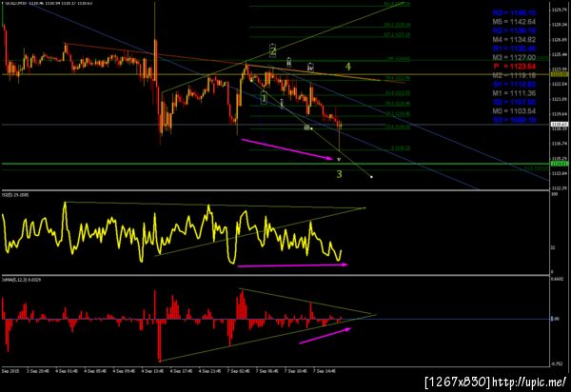
Task: Select the magenta arrow on RSI panel
Action: (x=292, y=265)
